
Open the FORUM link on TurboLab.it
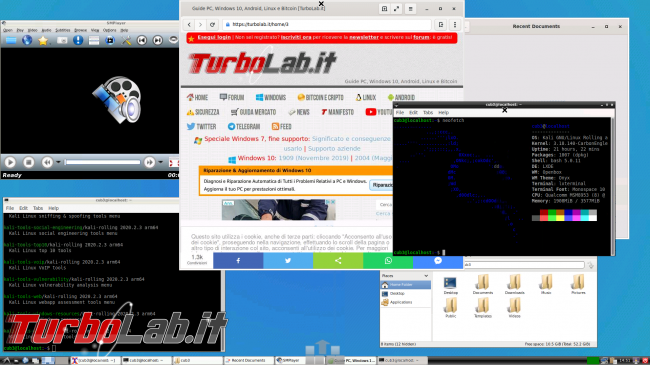pos(232,97)
